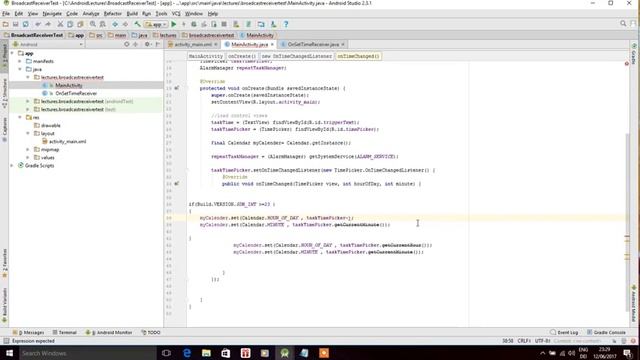Collapse the app module tree node
Image resolution: width=640 pixels, height=360 pixels.
12,53
